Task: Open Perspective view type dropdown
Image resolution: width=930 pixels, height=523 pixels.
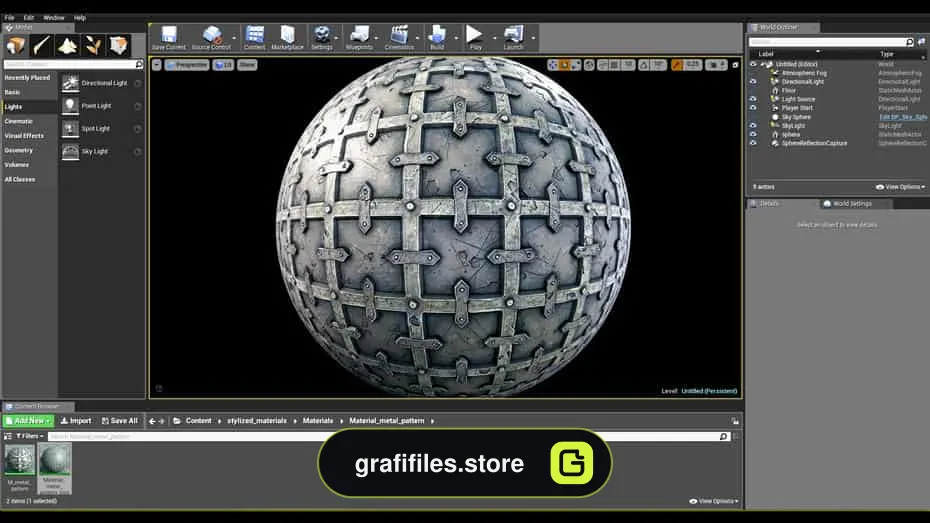Action: pos(187,65)
